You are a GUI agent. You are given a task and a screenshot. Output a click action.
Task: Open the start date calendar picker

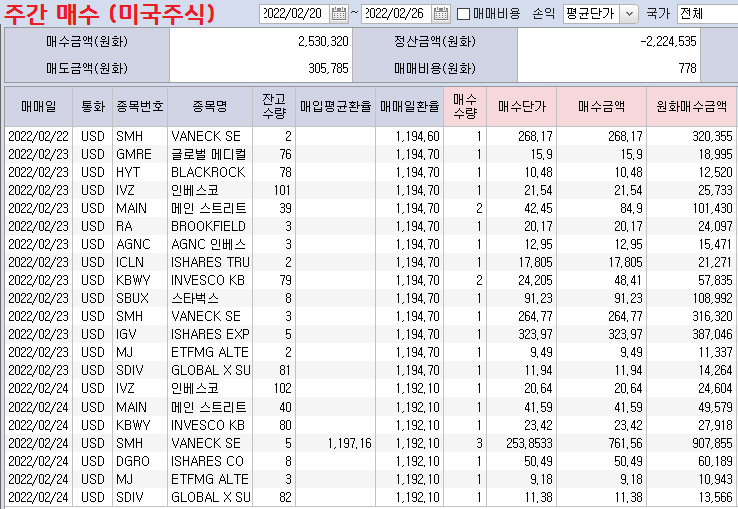tap(338, 14)
